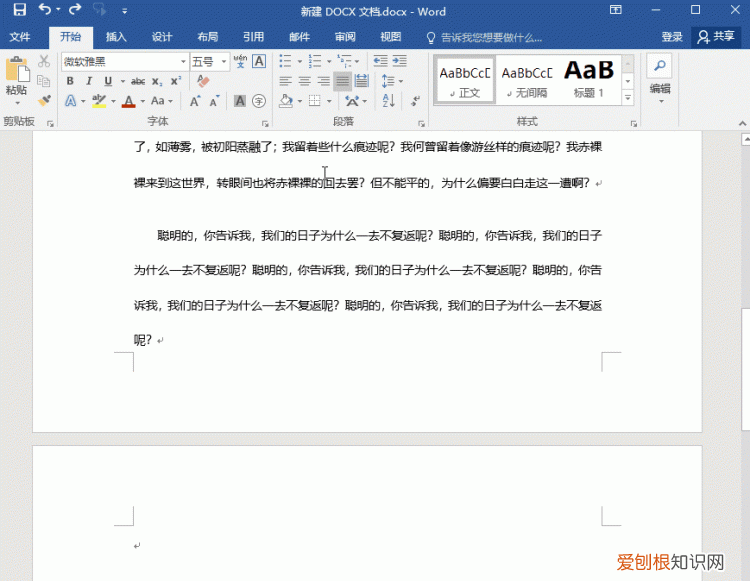This screenshot has height=581, width=750.
Task: Switch to the Review (审阅) tab
Action: coord(345,37)
